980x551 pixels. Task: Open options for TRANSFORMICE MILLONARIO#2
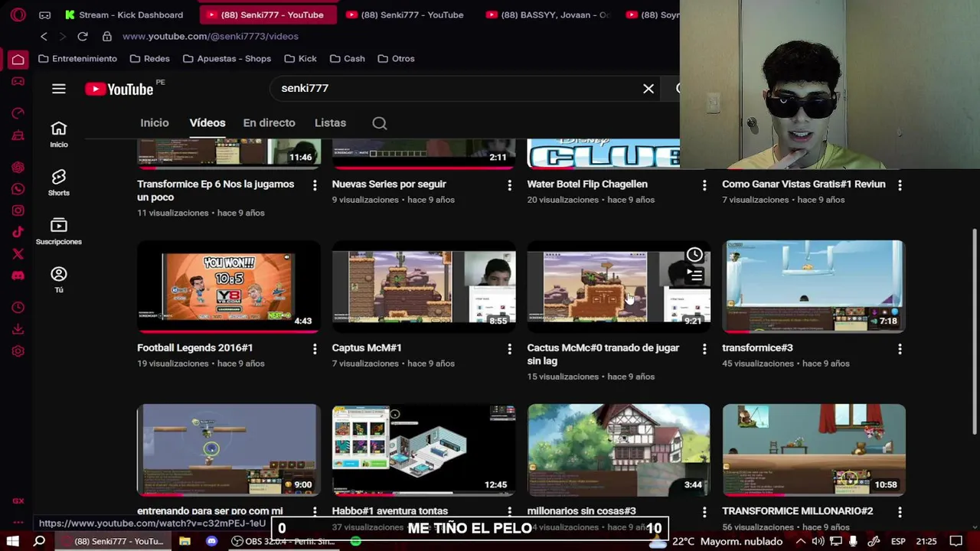[x=900, y=512]
